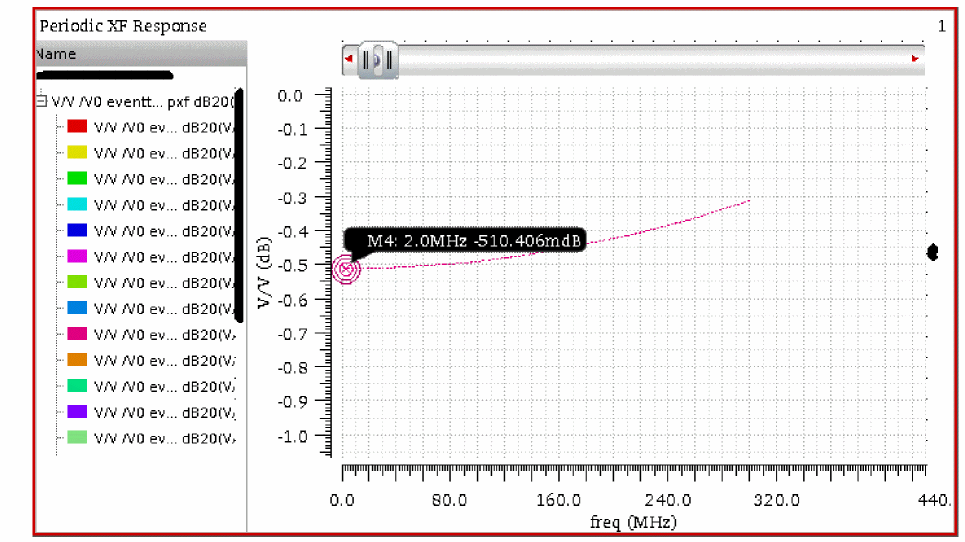The image size is (965, 542).
Task: Click the purple trace color swatch
Action: (x=77, y=412)
